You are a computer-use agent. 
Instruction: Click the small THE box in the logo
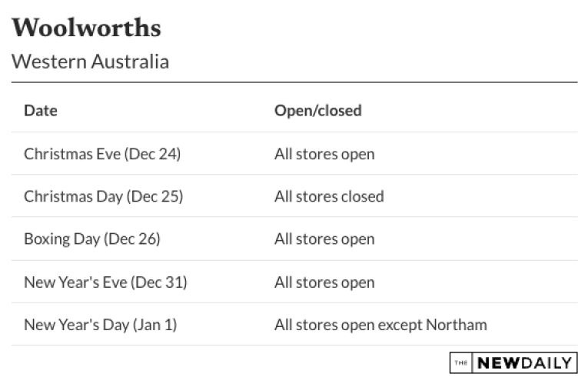pos(460,363)
